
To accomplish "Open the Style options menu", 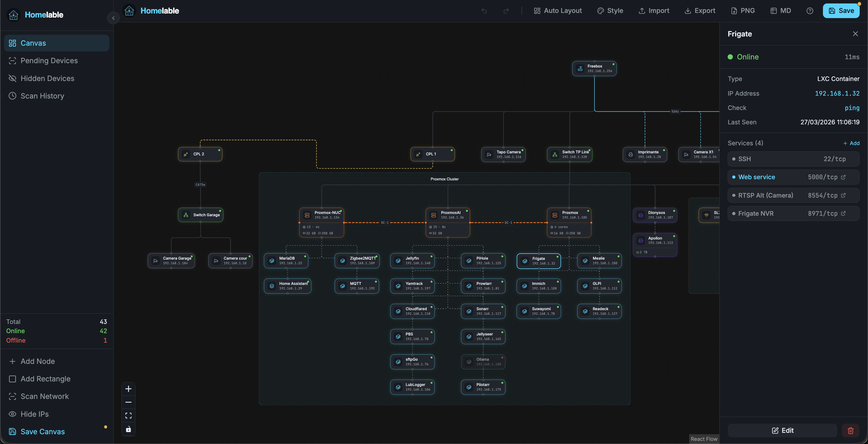I will 610,11.
